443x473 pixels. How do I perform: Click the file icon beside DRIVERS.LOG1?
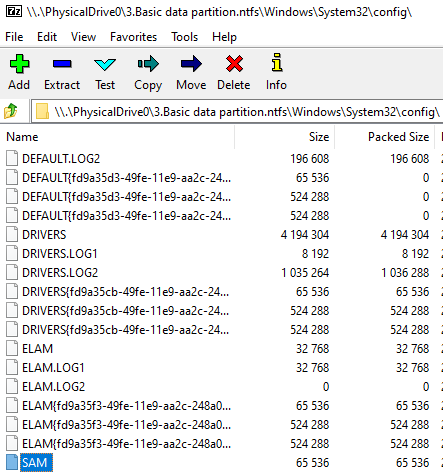pos(12,253)
